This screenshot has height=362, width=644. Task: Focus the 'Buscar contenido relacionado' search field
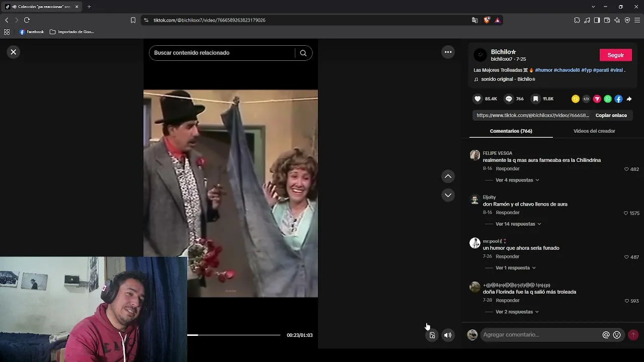click(x=222, y=53)
